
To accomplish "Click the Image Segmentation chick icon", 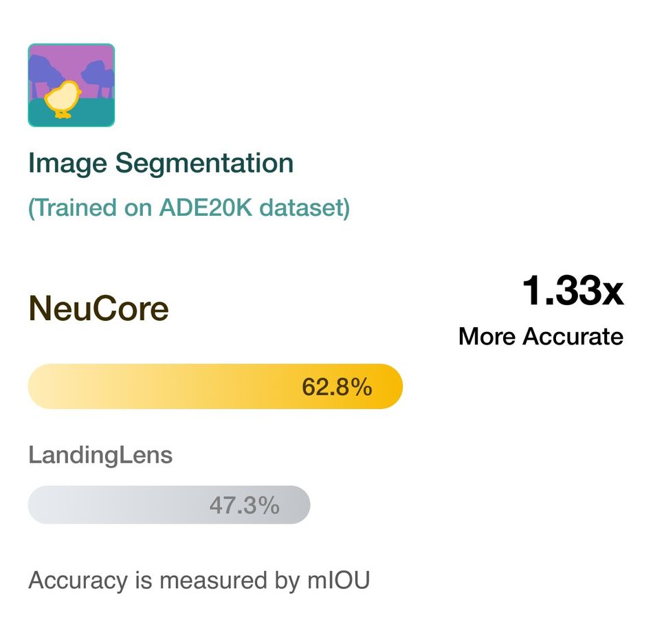I will (x=71, y=85).
